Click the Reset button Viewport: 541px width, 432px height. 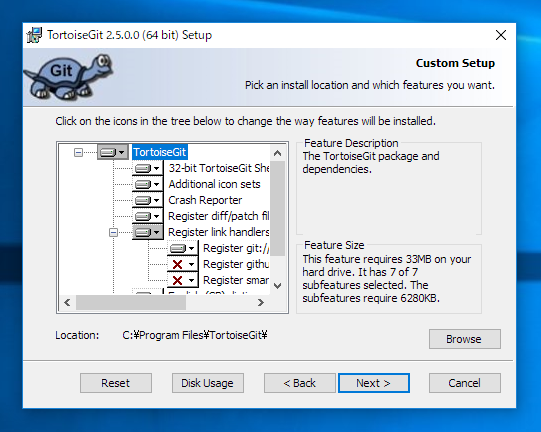click(116, 383)
